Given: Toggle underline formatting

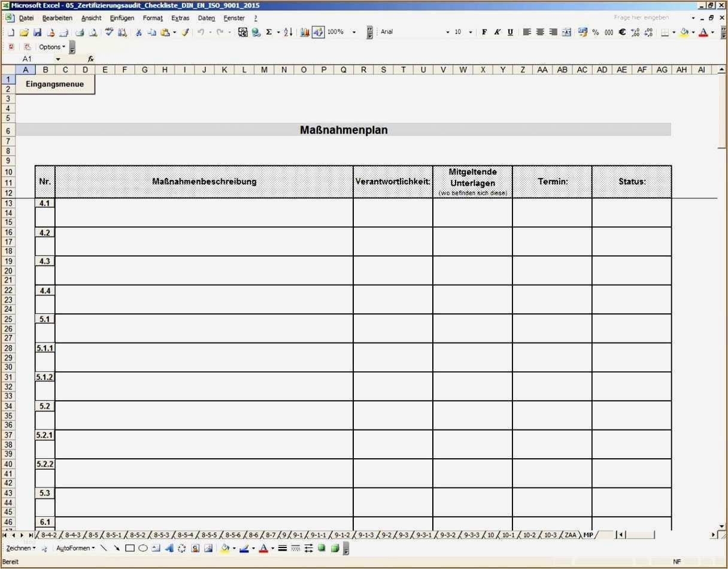Looking at the screenshot, I should (x=509, y=32).
